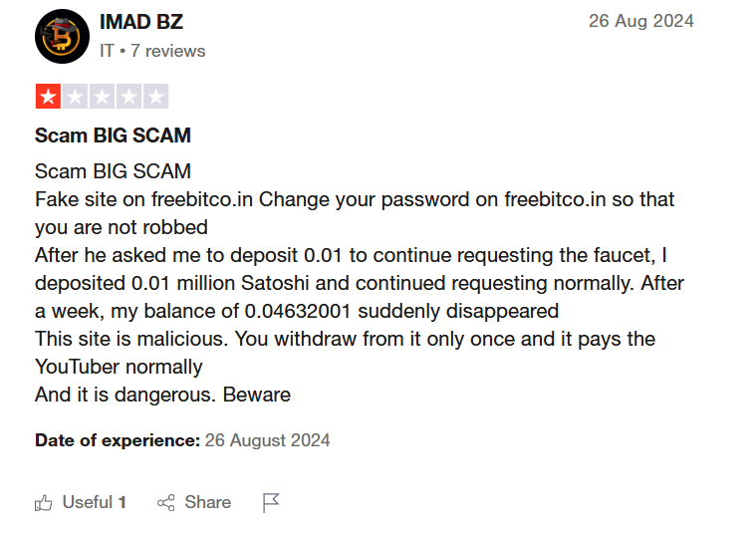Mark review as Useful via label

(x=88, y=503)
